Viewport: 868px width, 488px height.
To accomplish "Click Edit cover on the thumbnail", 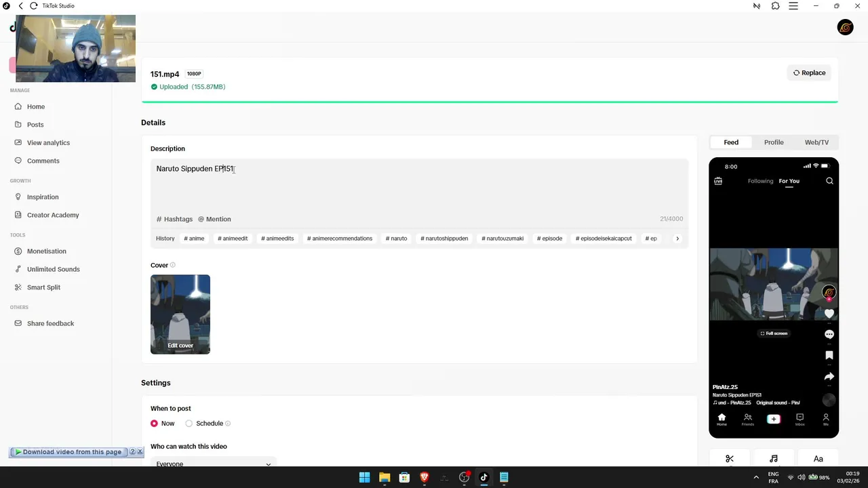I will pyautogui.click(x=180, y=346).
